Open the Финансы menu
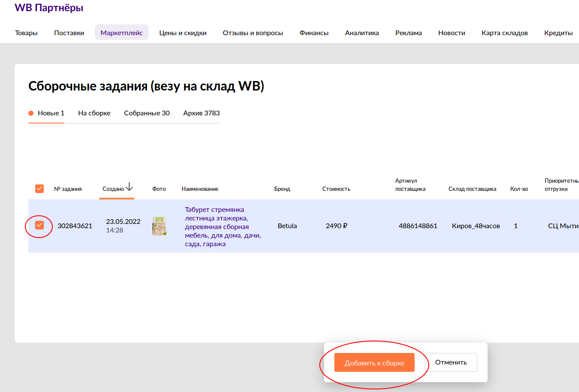579x392 pixels. [314, 33]
